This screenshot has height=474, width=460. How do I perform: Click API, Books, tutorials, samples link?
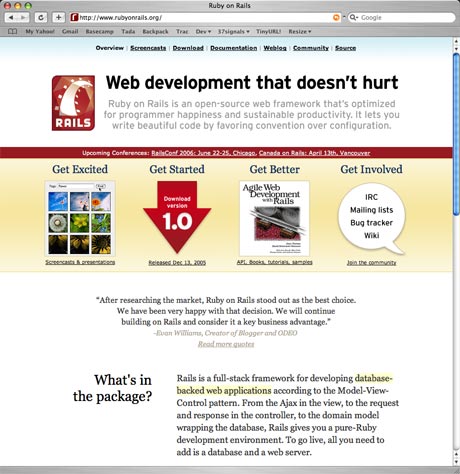274,262
